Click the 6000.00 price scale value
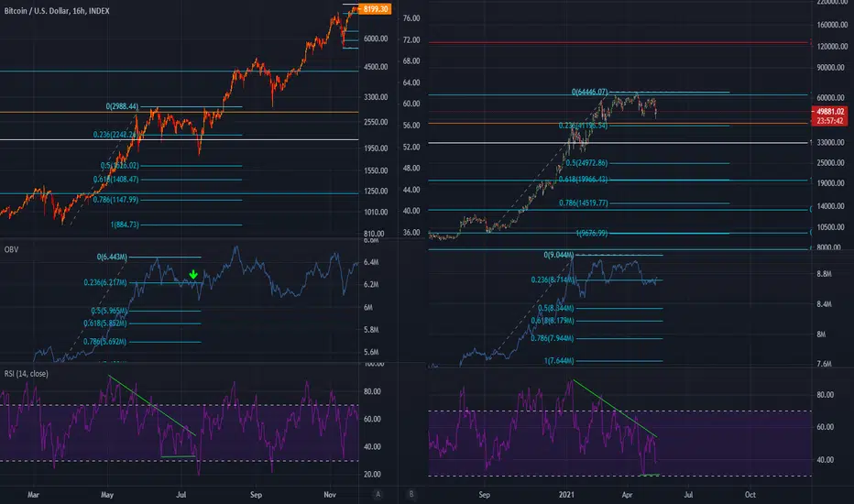854x504 pixels. 376,38
